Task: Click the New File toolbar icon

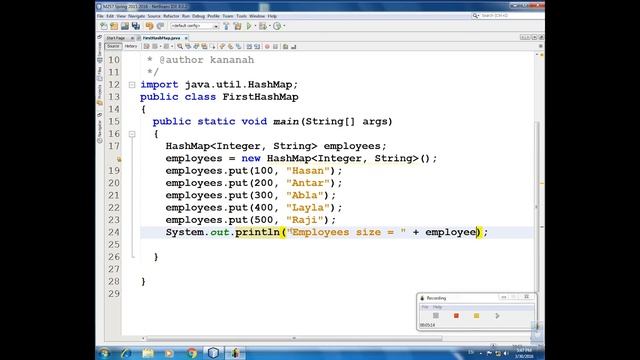Action: coord(104,26)
